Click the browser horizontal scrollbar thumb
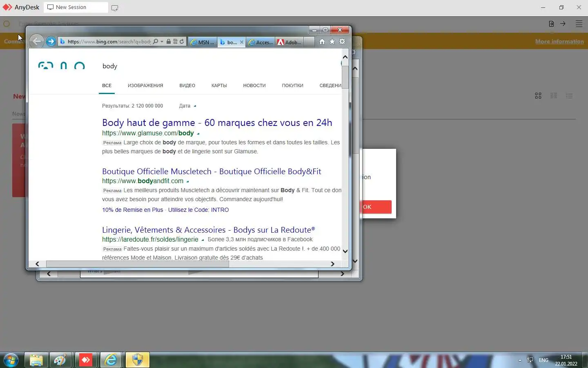Screen dimensions: 588x368 [138, 264]
